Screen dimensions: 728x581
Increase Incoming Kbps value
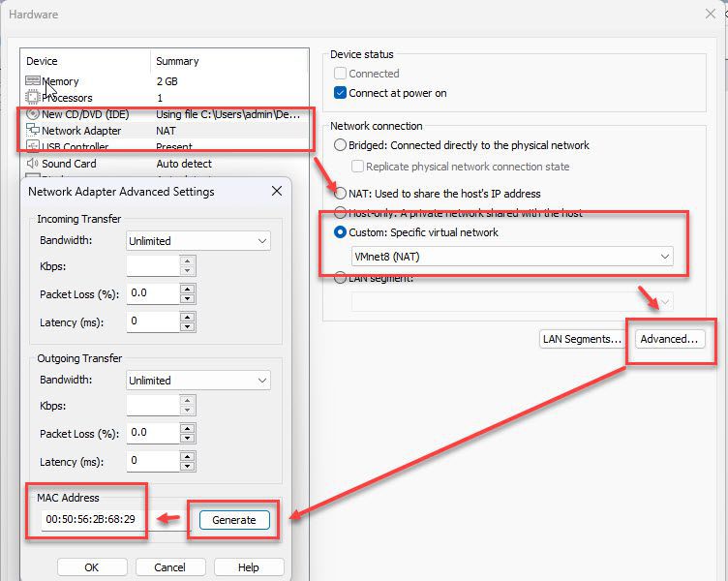pos(188,261)
